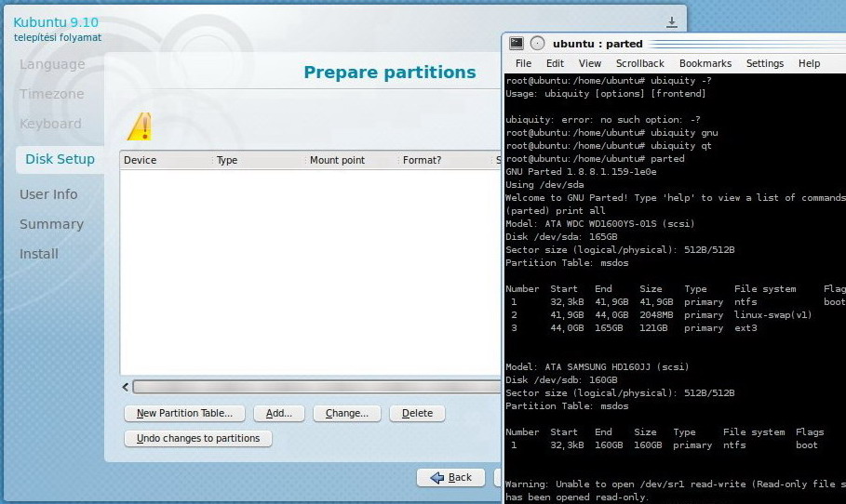846x504 pixels.
Task: Click Undo changes to partitions
Action: tap(198, 438)
